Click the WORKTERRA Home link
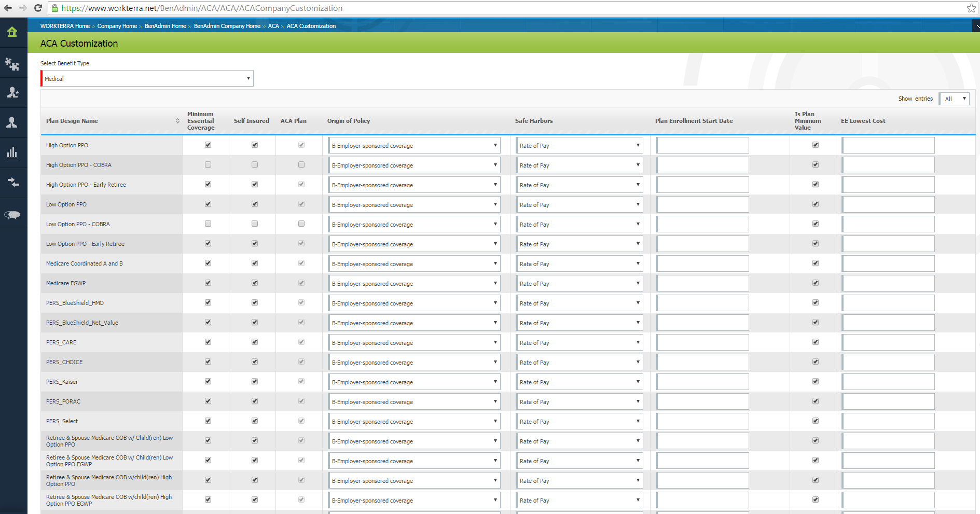The image size is (980, 514). point(65,26)
